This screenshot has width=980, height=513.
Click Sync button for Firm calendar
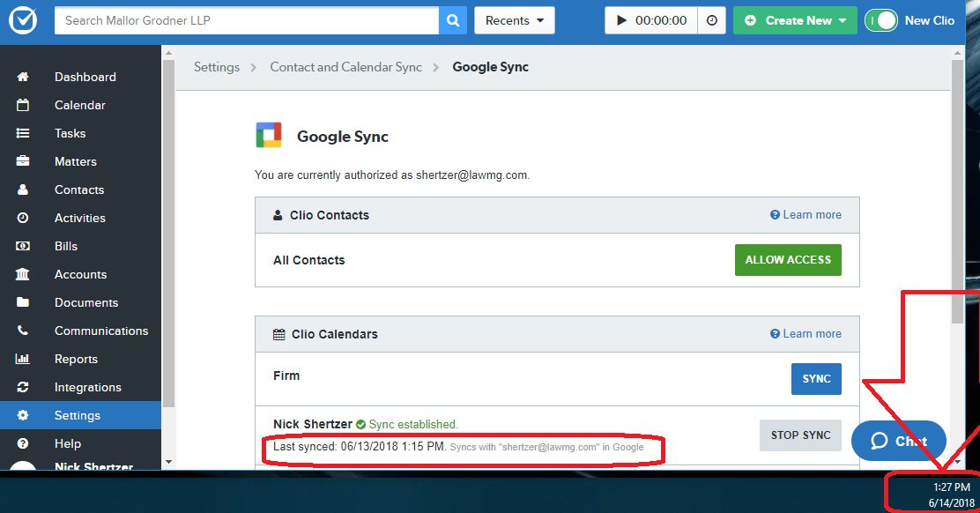(816, 379)
